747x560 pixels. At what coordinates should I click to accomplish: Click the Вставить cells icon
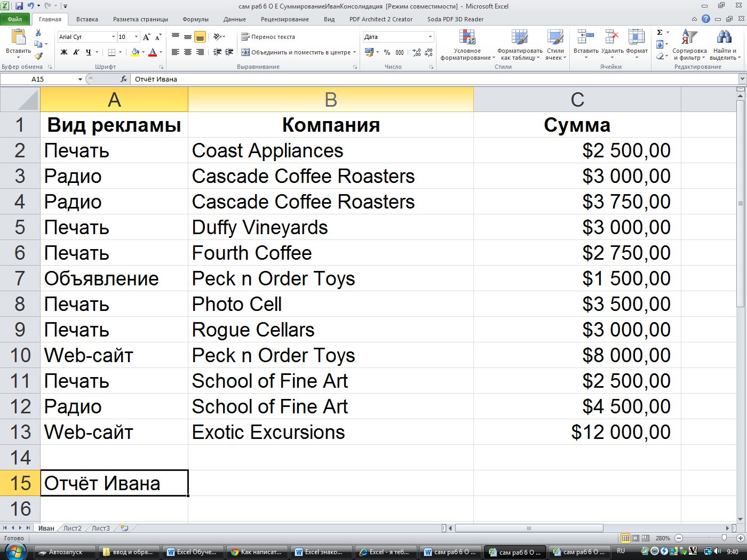click(x=586, y=37)
